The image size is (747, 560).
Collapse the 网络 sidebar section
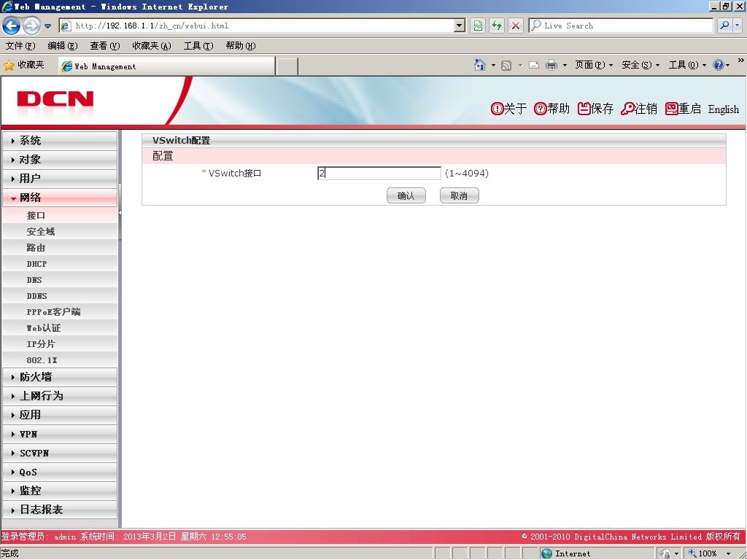click(x=60, y=198)
